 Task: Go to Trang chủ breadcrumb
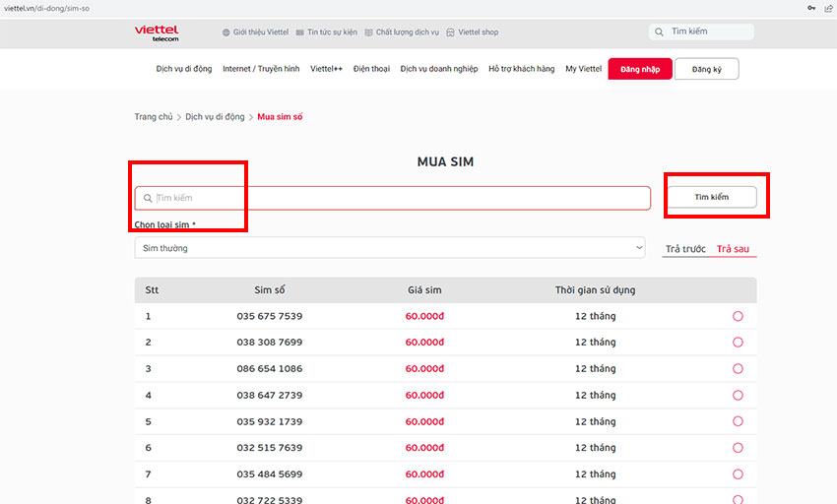tap(154, 116)
